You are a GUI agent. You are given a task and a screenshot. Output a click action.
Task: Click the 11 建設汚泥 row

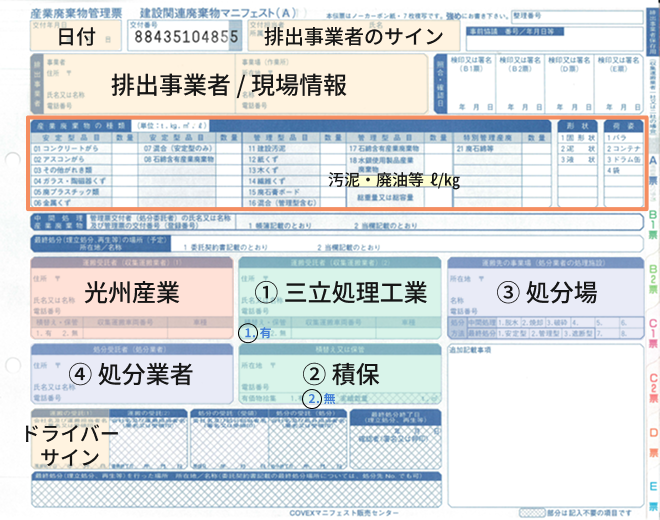click(282, 148)
